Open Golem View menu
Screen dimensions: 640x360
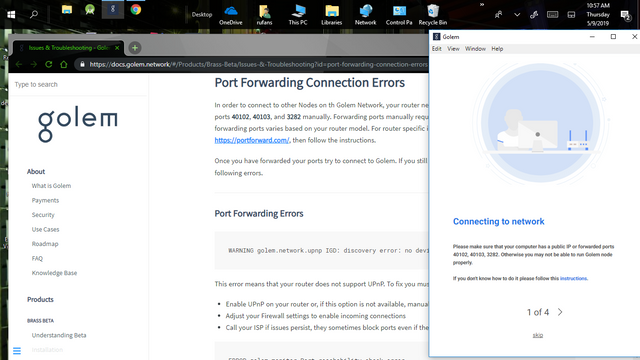point(453,49)
